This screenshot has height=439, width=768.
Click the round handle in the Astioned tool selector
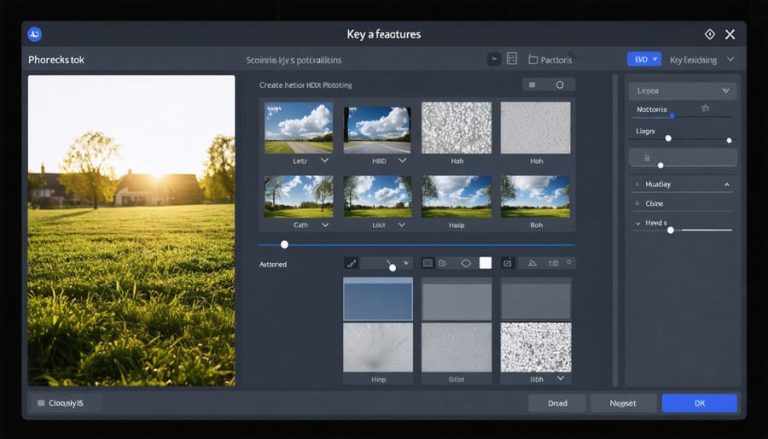click(392, 268)
